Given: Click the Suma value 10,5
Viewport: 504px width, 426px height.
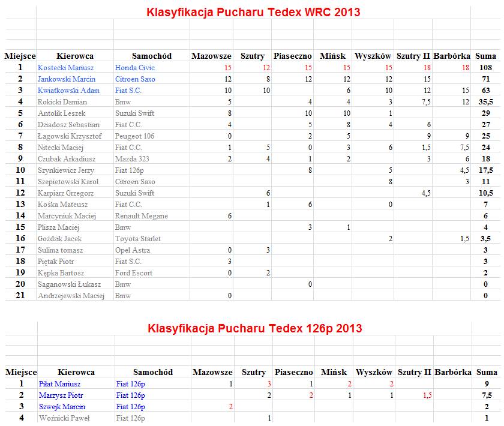Looking at the screenshot, I should click(485, 193).
